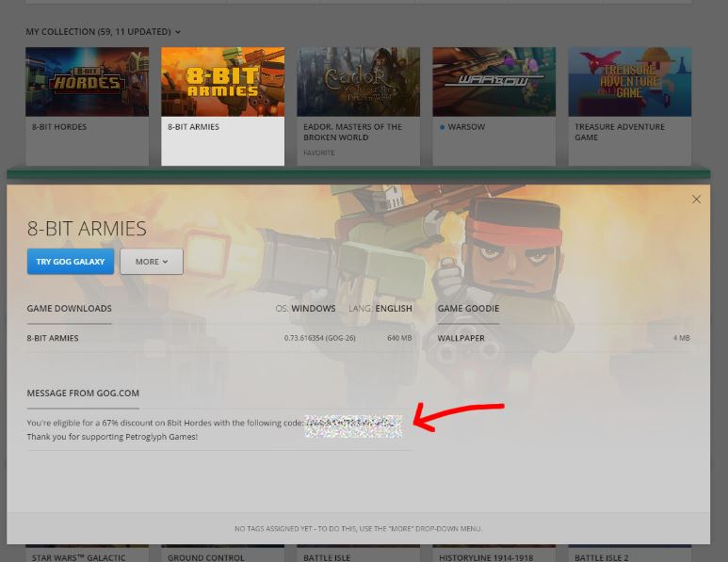Click the Treasure Adventure Game title text

620,132
